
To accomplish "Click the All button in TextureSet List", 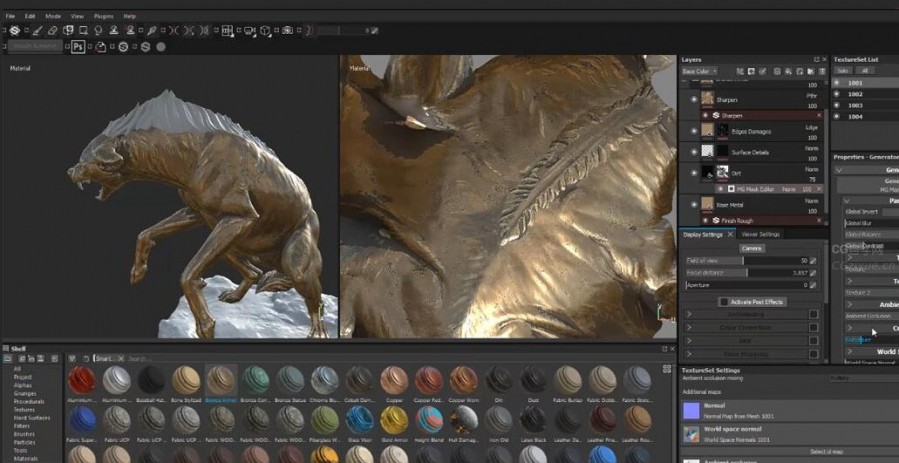I will 865,71.
